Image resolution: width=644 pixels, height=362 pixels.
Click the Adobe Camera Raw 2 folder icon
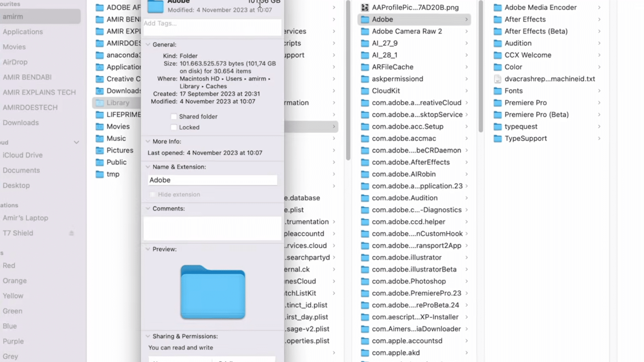(365, 31)
